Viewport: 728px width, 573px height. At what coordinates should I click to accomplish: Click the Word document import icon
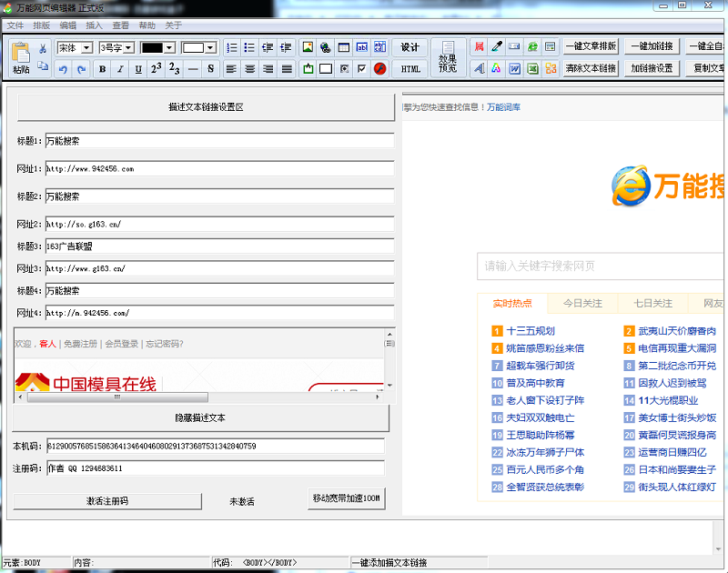tap(515, 69)
